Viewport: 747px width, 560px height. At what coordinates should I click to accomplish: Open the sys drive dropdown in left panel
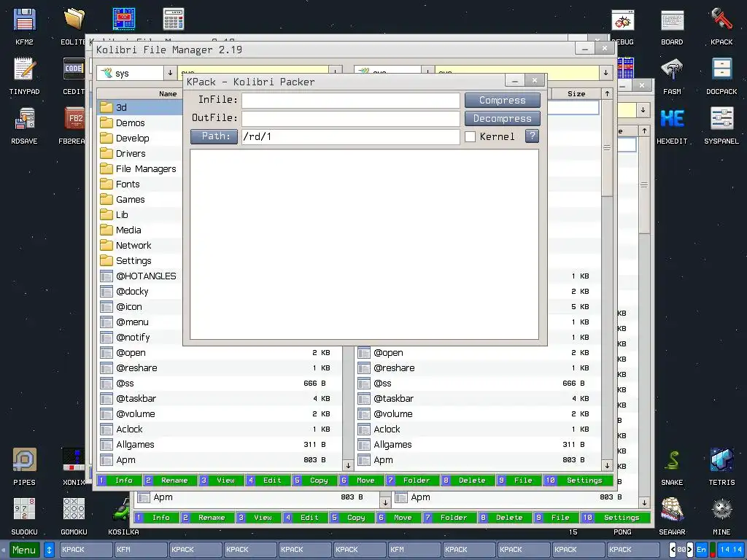[170, 73]
